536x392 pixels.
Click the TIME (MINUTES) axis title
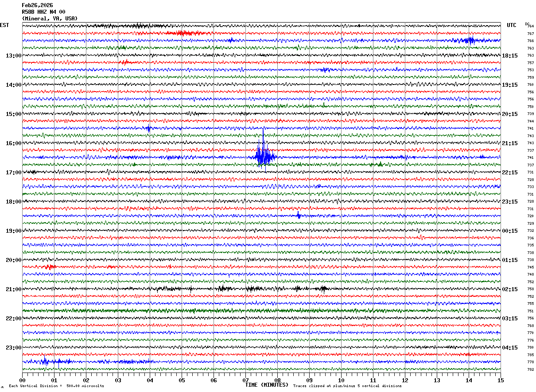pyautogui.click(x=267, y=385)
